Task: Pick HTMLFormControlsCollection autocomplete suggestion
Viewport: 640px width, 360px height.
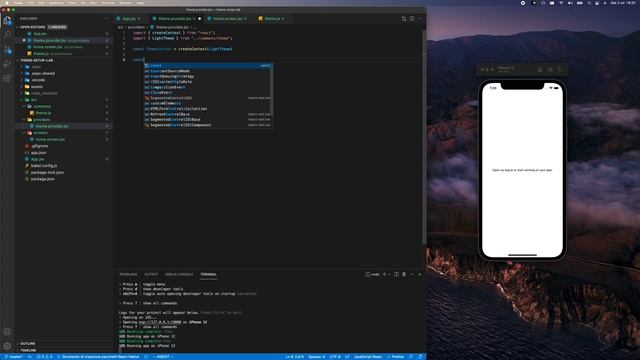Action: [208, 109]
